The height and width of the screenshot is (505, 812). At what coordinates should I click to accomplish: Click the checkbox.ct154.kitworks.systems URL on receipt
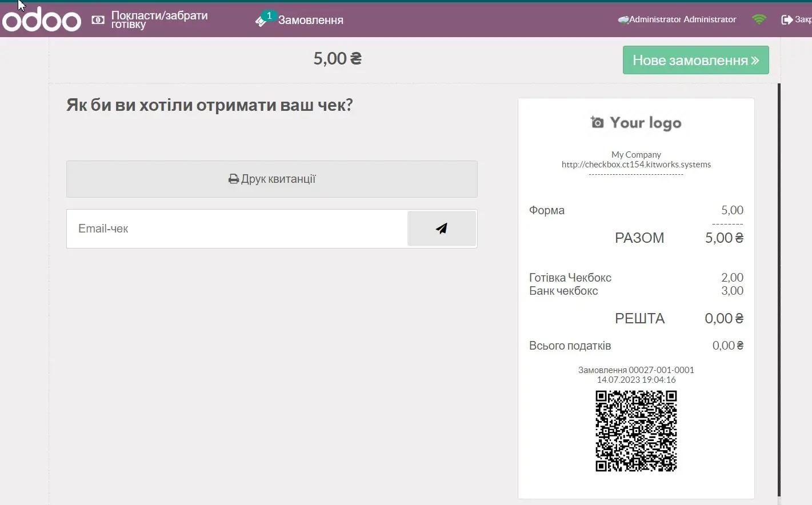click(x=636, y=165)
